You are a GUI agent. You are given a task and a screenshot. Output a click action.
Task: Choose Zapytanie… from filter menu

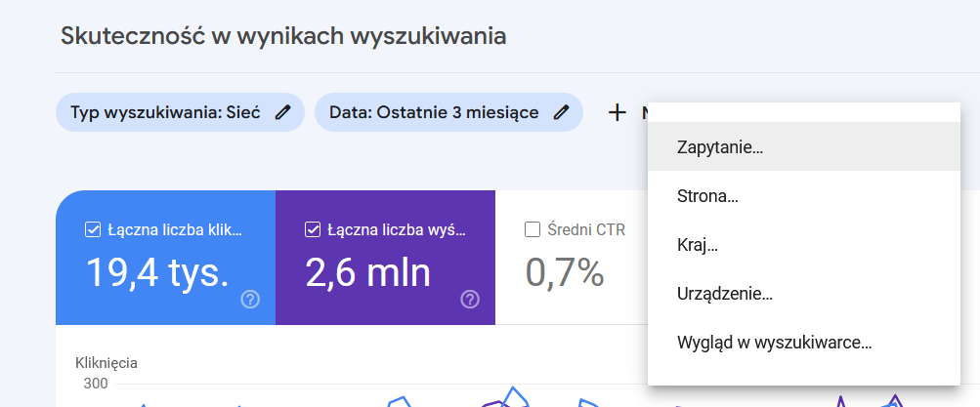click(x=804, y=147)
